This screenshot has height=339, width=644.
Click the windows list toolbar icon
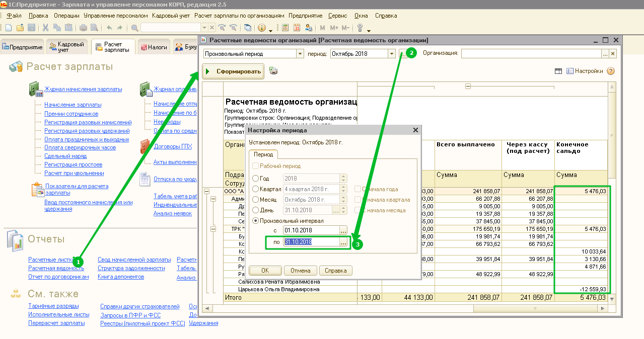tap(248, 27)
